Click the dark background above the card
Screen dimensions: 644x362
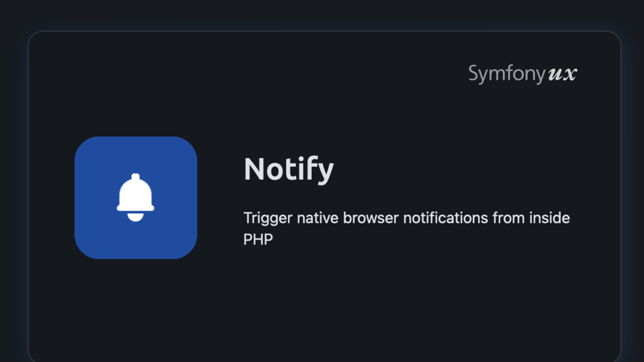[x=322, y=15]
